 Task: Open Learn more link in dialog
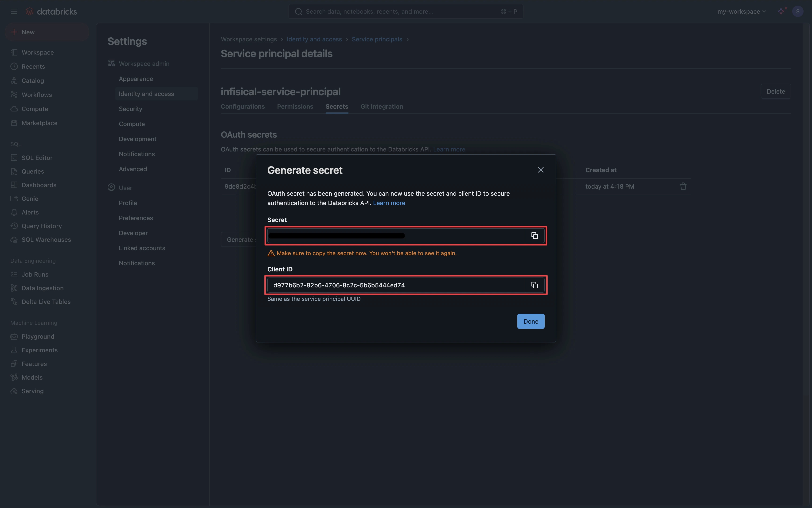point(389,203)
